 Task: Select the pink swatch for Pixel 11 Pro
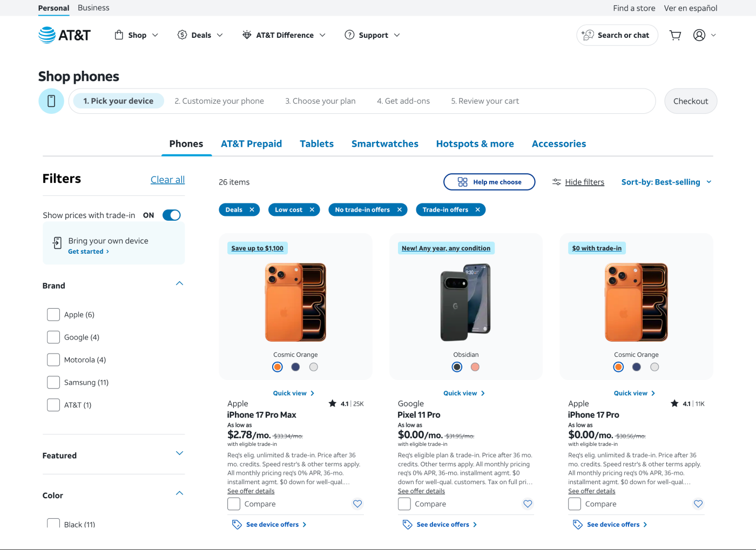click(x=475, y=367)
